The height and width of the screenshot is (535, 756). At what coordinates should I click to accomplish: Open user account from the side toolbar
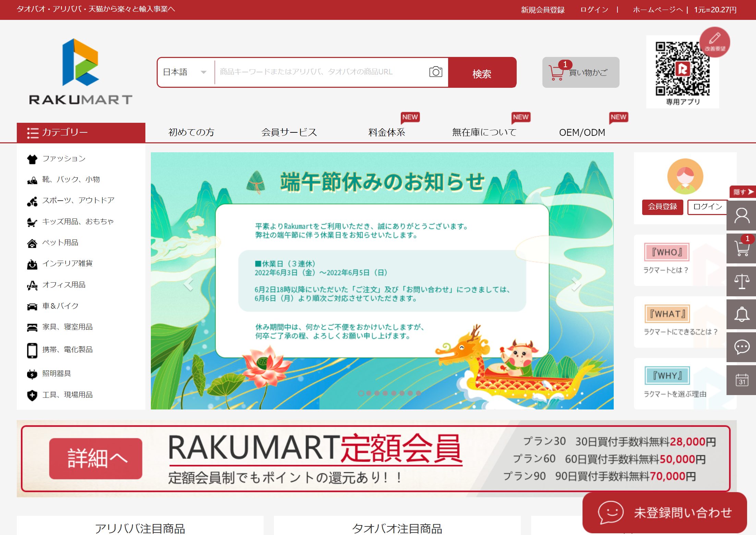[742, 216]
